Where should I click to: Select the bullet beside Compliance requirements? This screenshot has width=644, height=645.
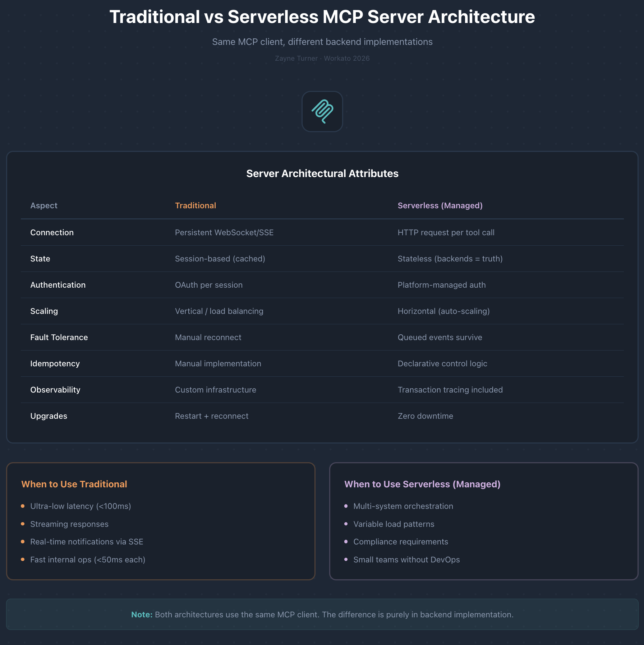[346, 542]
